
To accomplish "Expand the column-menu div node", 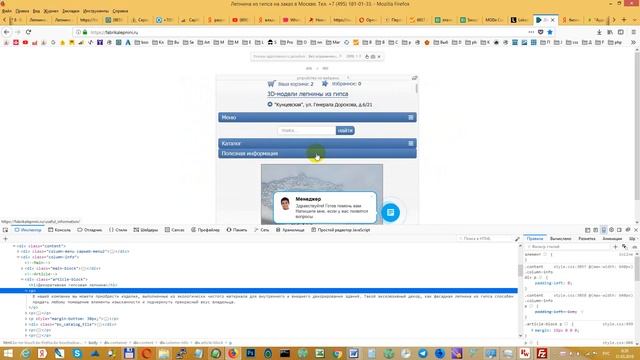I will click(x=18, y=251).
